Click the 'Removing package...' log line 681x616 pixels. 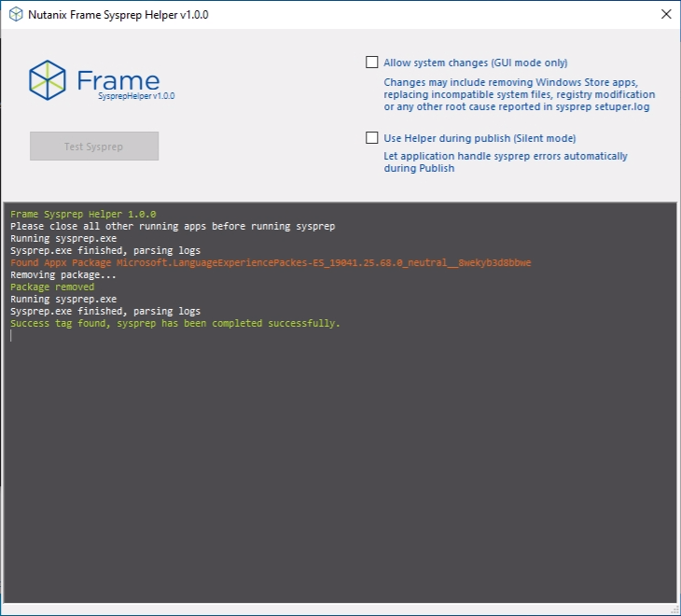[x=63, y=275]
